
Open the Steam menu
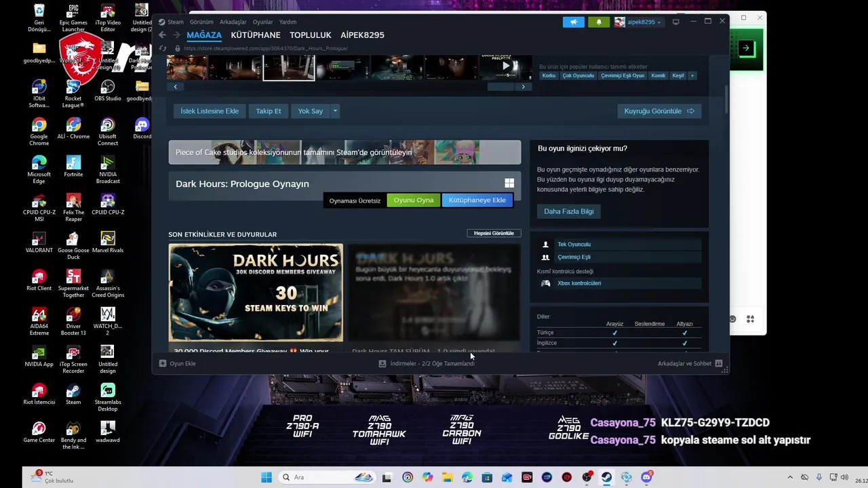pos(176,22)
